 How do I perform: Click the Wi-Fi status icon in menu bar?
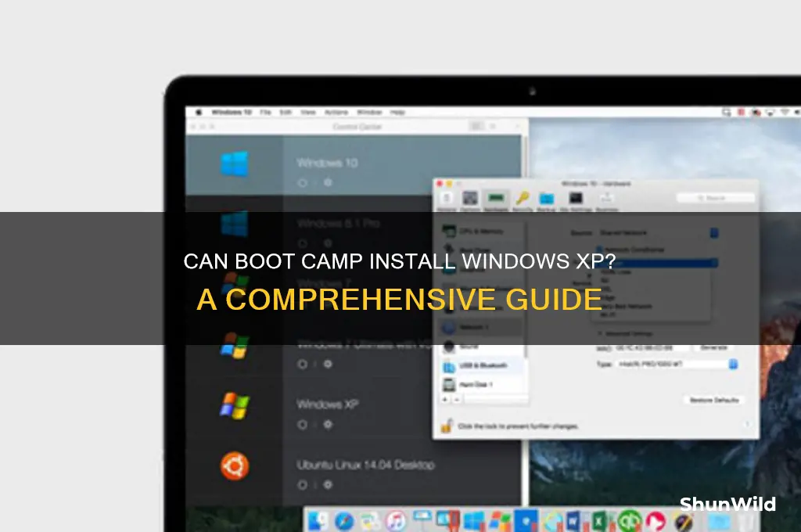[785, 112]
